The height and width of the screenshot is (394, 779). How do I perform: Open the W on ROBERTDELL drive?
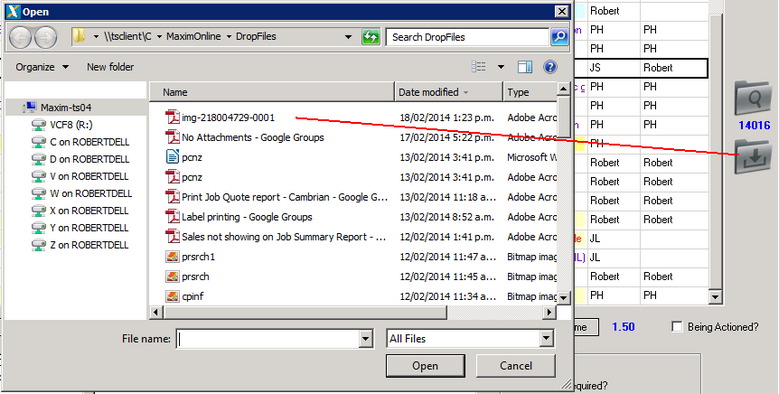[x=82, y=193]
